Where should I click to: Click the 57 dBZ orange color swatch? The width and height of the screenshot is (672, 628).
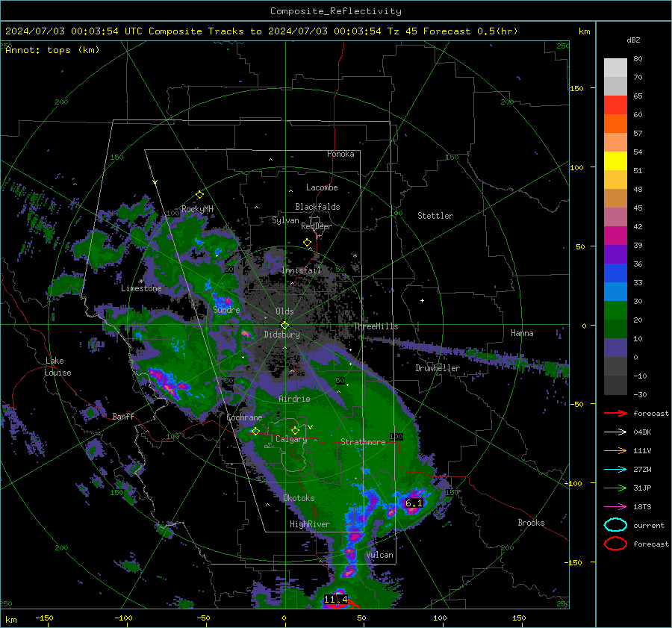coord(615,123)
